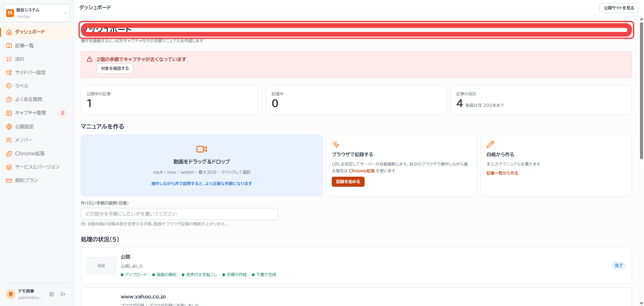Click the 動画 thumbnail in 公開 row

pos(101,266)
